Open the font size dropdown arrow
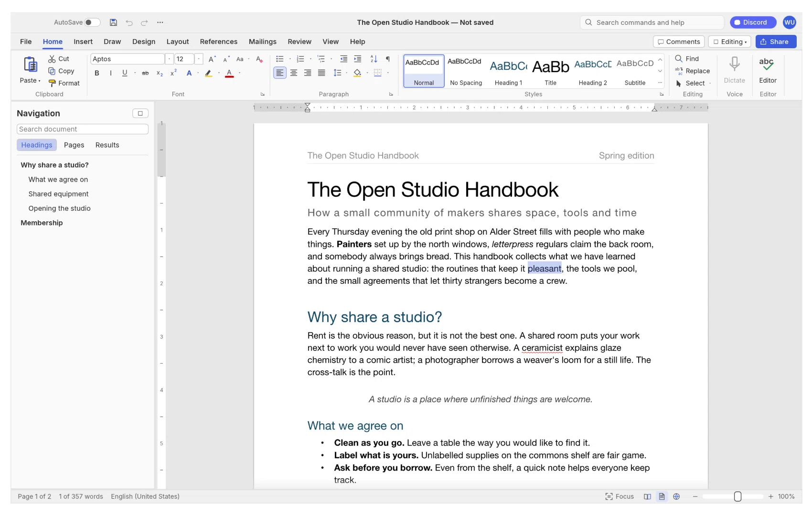This screenshot has width=812, height=516. coord(199,59)
